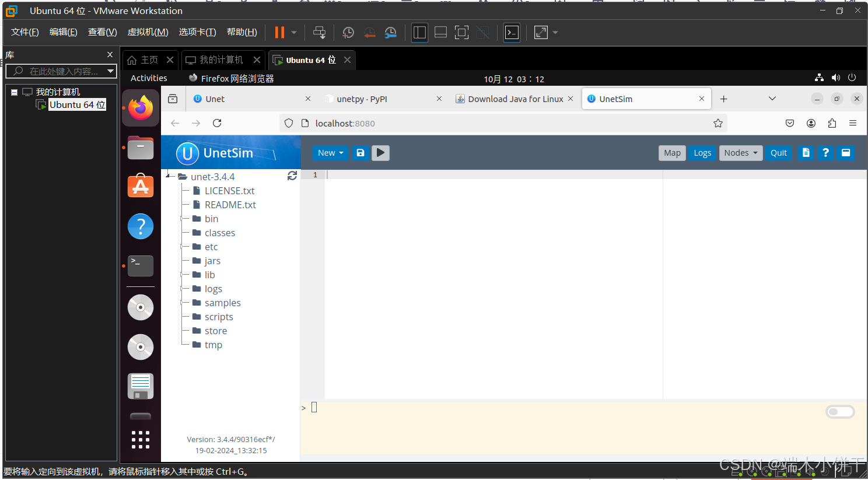Open Firefox View icon left of tabs
Image resolution: width=868 pixels, height=480 pixels.
tap(173, 99)
